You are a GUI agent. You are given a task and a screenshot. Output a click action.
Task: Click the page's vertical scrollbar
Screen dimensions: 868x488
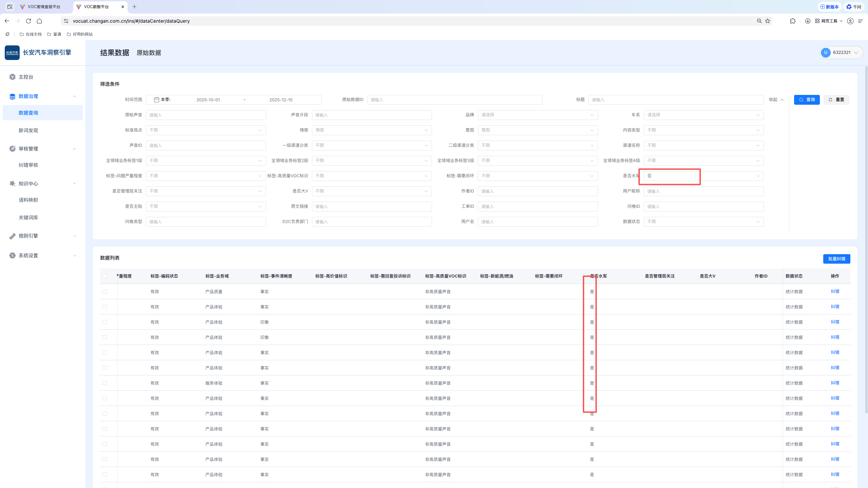[x=866, y=237]
